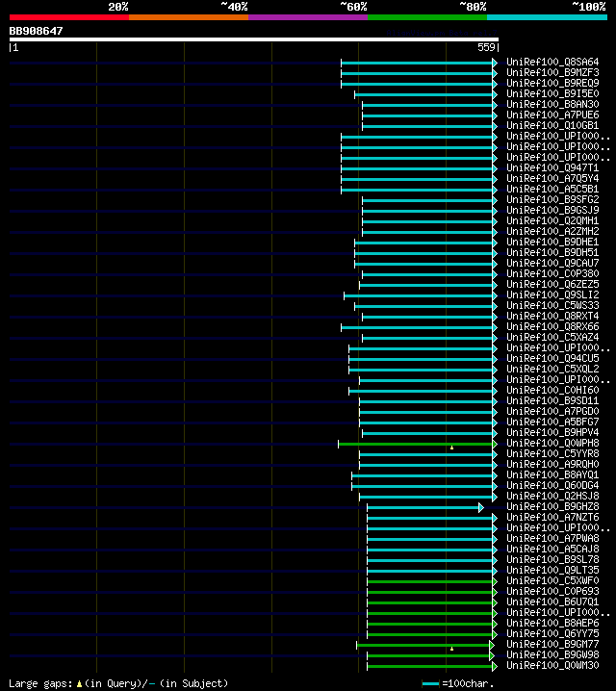Click the query gap marker in B9GM77 row

(451, 649)
